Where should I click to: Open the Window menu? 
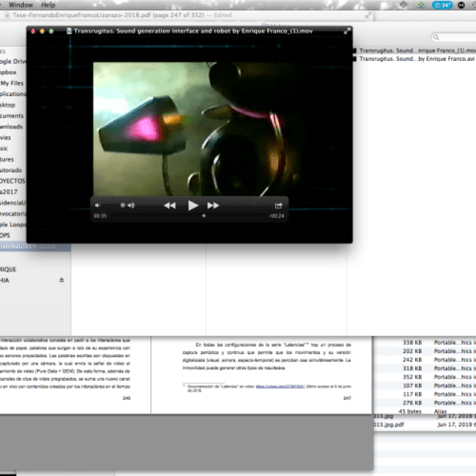(x=21, y=5)
